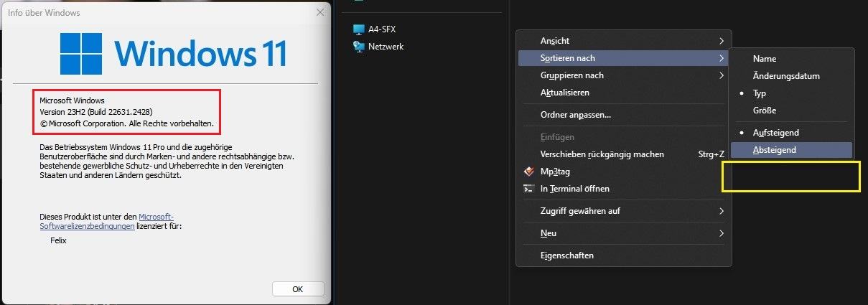Click the Microsoft Corporation copyright line
The width and height of the screenshot is (868, 305).
point(126,123)
